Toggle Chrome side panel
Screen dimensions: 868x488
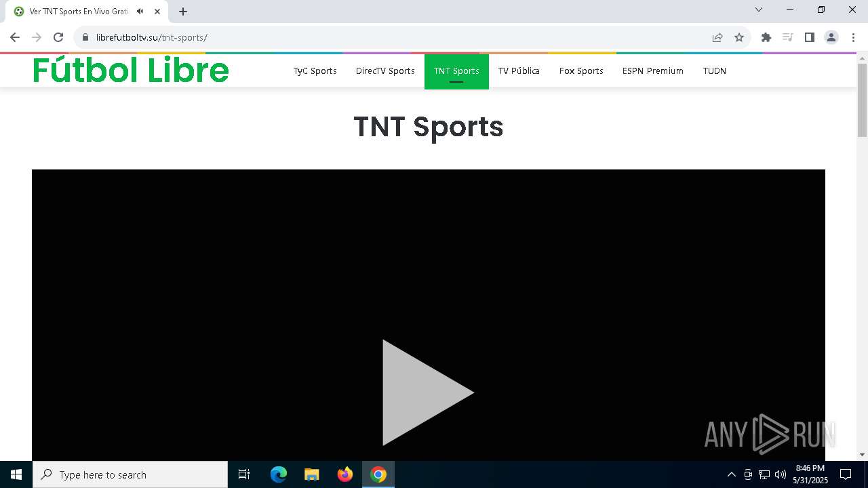(x=810, y=37)
